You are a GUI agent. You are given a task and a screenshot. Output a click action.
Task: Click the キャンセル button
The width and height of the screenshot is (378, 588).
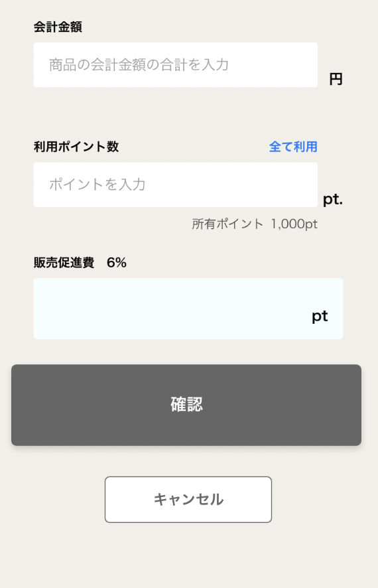point(188,500)
